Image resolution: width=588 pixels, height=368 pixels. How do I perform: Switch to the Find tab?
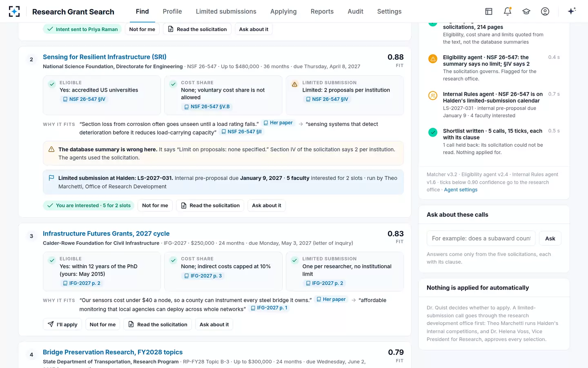point(142,11)
